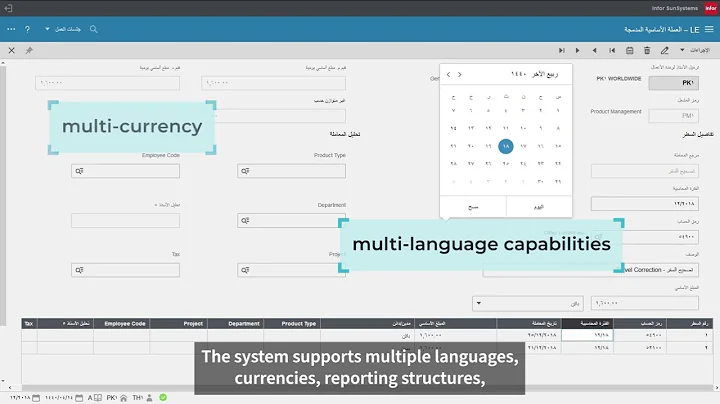Click the empty field below Employee Code

tap(125, 221)
